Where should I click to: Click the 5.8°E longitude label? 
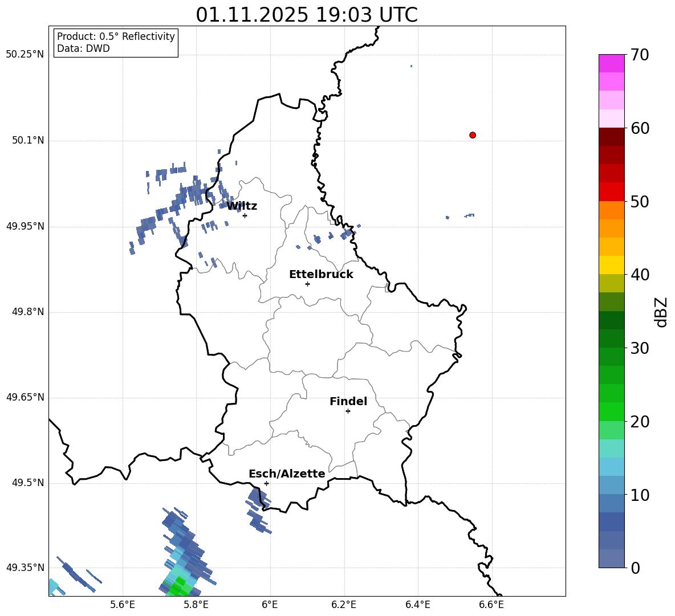pyautogui.click(x=196, y=605)
